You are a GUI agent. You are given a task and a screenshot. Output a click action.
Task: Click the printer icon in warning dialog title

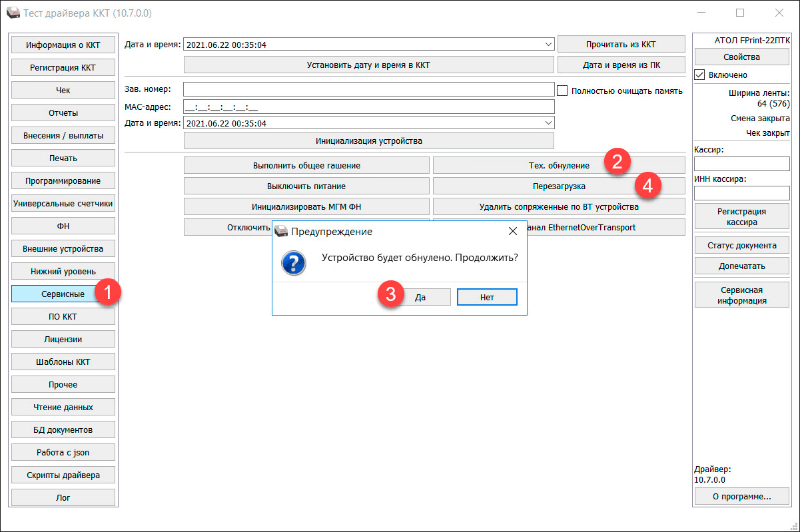pos(281,232)
